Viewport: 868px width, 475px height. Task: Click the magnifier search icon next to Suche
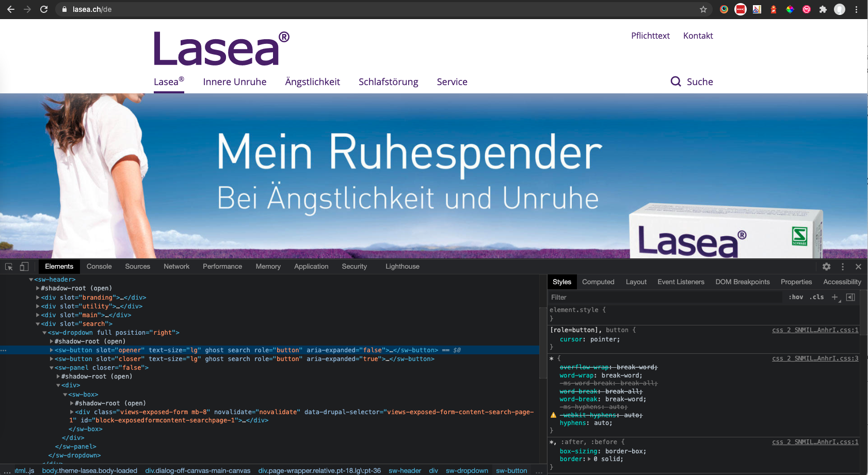click(676, 81)
